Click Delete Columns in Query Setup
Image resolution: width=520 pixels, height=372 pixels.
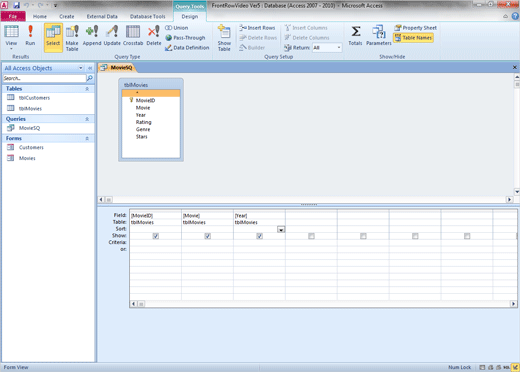click(x=307, y=38)
